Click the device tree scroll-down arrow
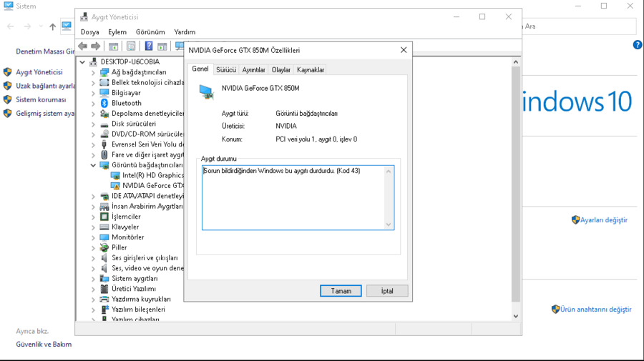The image size is (644, 361). click(516, 316)
